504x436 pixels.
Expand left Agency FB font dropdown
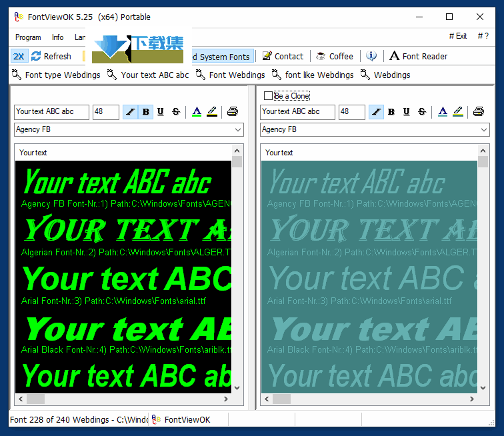coord(237,130)
